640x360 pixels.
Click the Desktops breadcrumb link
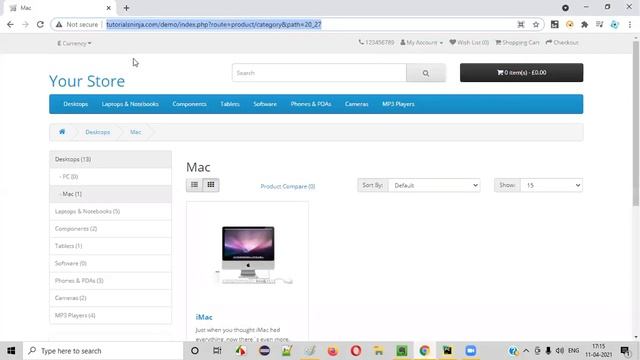coord(98,132)
